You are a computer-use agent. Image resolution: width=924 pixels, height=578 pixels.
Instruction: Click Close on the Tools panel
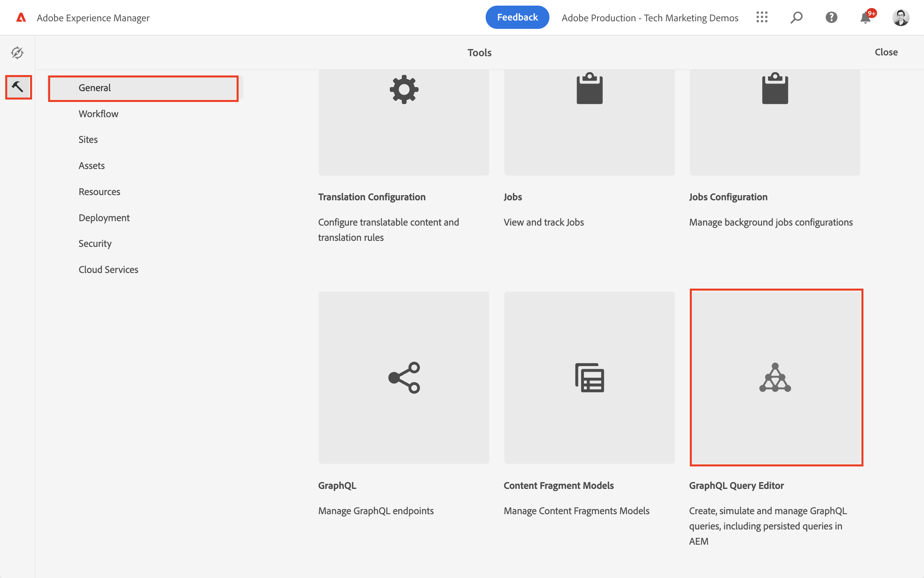[x=886, y=52]
